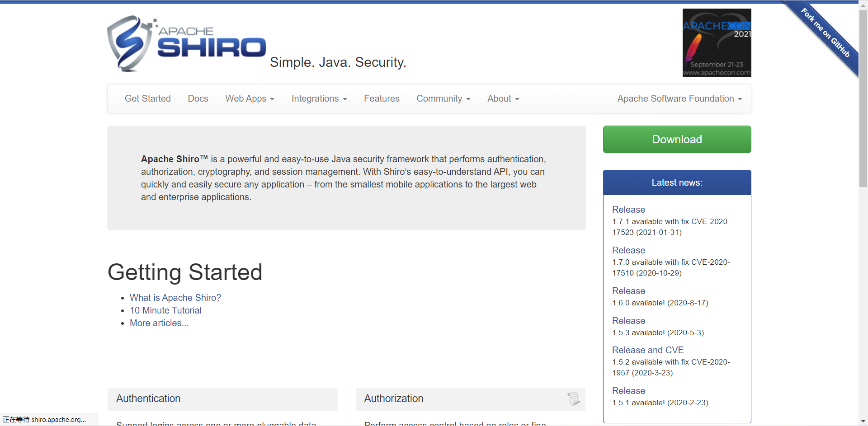Image resolution: width=868 pixels, height=426 pixels.
Task: Open Release link for 1.7.0 news
Action: pos(628,250)
